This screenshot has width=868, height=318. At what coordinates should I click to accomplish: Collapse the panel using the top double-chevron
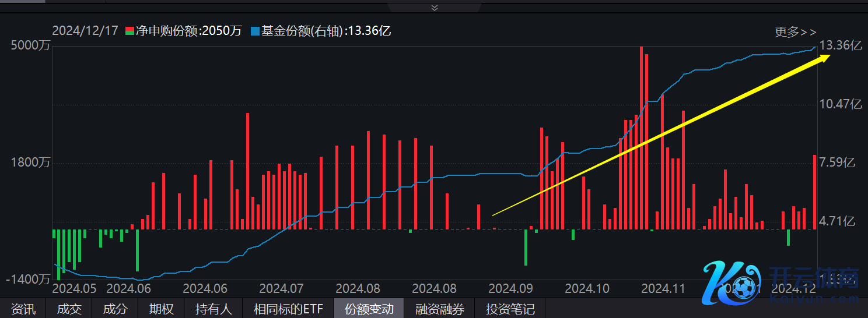click(x=433, y=7)
